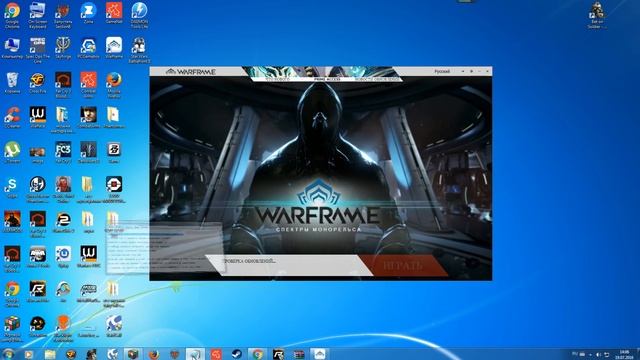Viewport: 640px width, 360px height.
Task: Open the uTorrent desktop shortcut
Action: pos(12,153)
